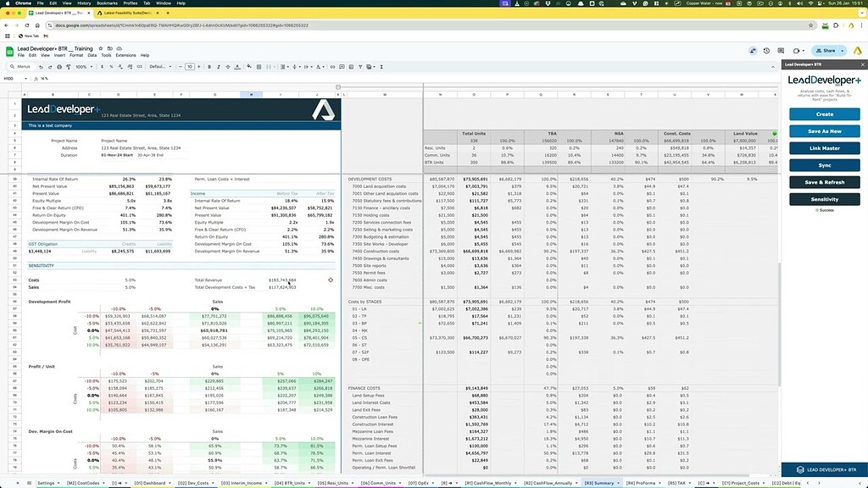Open the comments history panel
This screenshot has width=868, height=488.
coord(781,51)
